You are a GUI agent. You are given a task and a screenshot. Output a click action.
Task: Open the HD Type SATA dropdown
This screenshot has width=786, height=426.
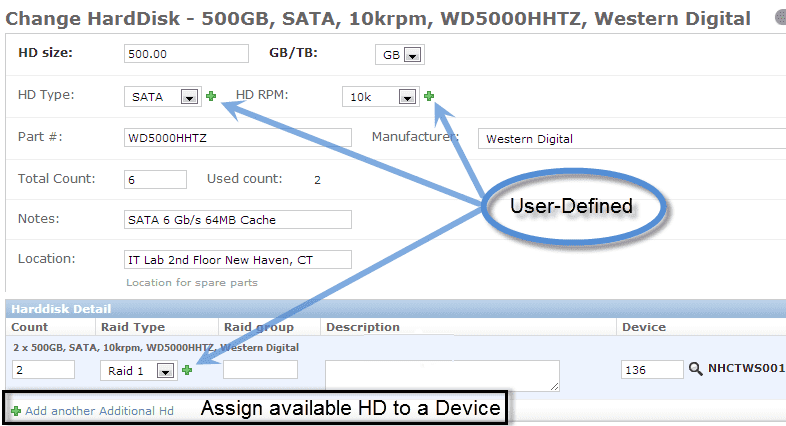click(163, 97)
